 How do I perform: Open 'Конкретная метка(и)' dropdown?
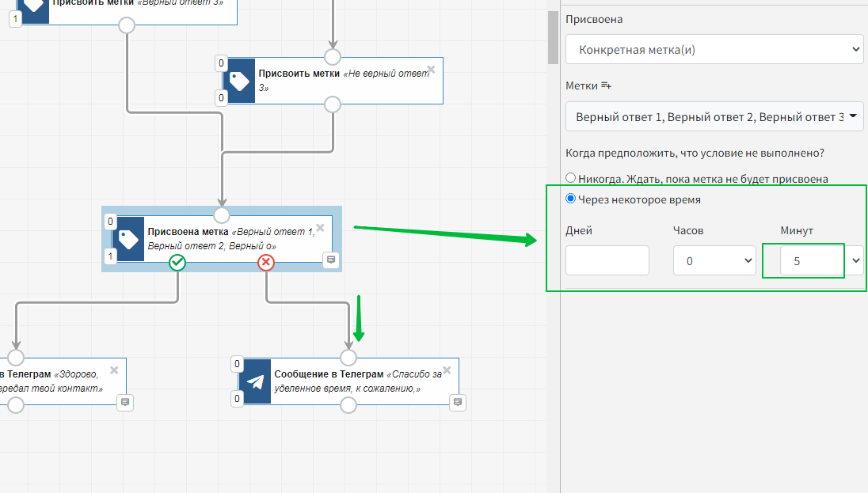click(714, 50)
